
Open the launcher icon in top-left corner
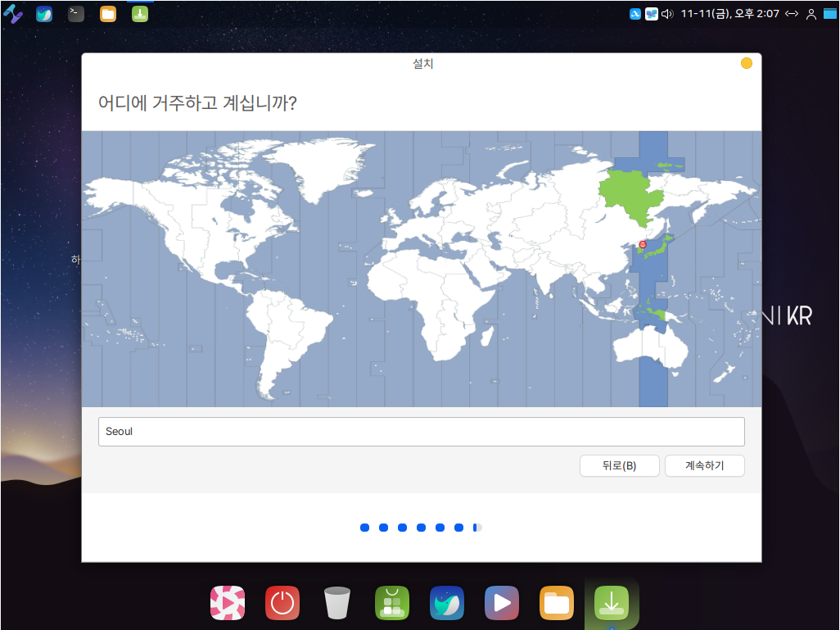pos(12,13)
